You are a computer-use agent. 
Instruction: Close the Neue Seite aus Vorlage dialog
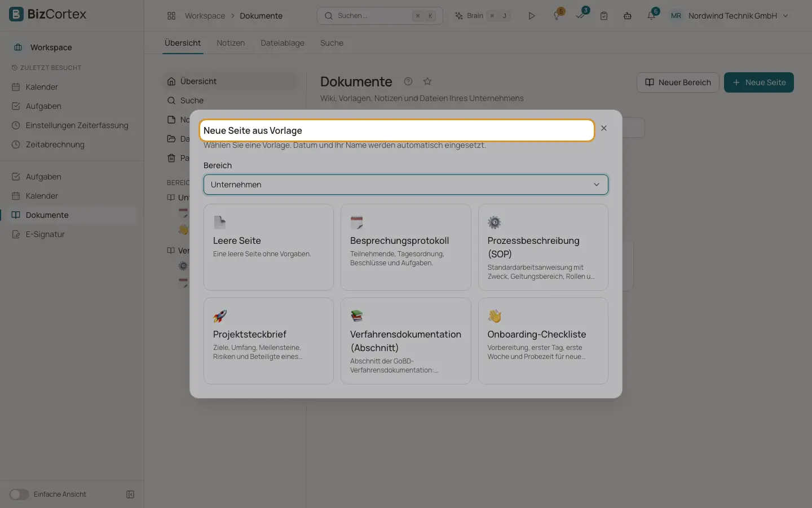tap(604, 128)
